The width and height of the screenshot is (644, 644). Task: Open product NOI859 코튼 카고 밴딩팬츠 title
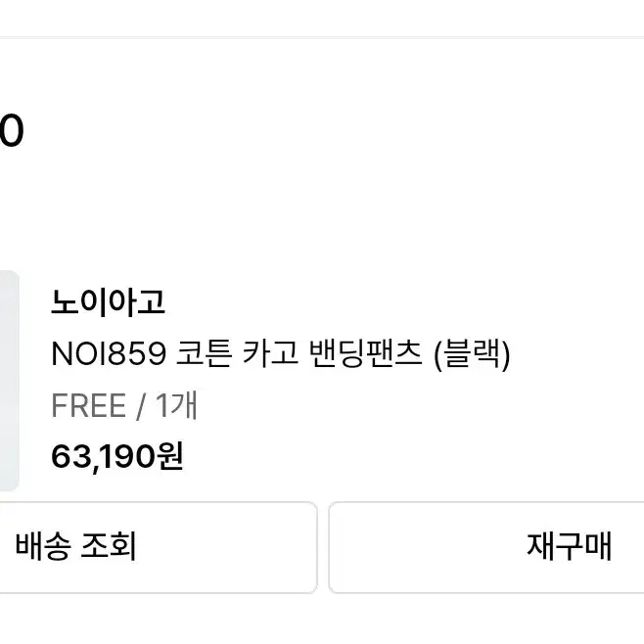(281, 354)
